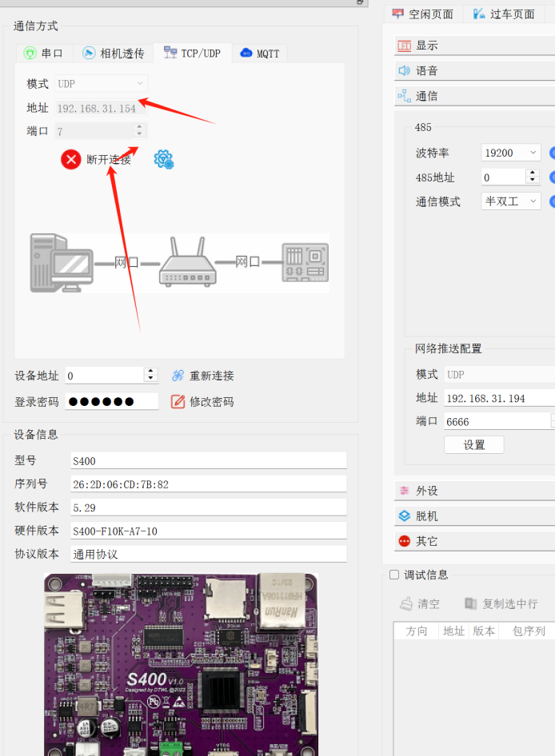Click the 型号 field showing S400

(209, 460)
